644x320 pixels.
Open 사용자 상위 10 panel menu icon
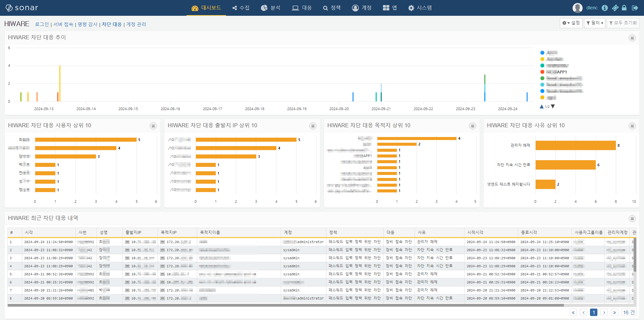click(153, 126)
